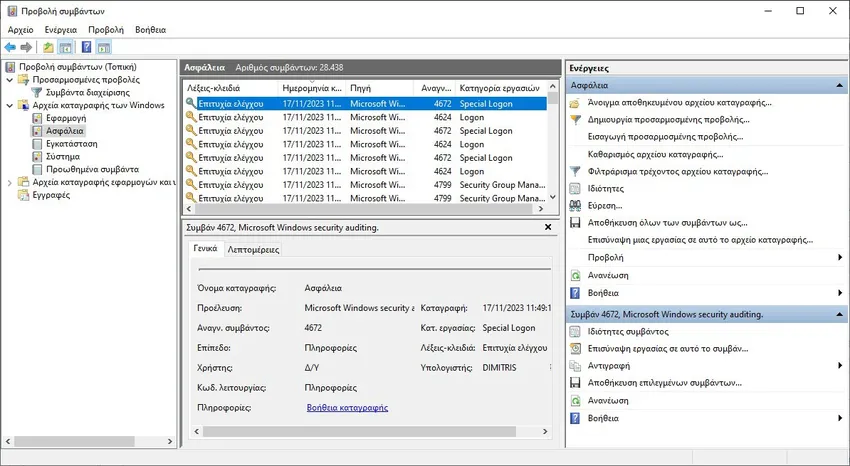This screenshot has width=850, height=466.
Task: Close the event 4672 preview pane
Action: pyautogui.click(x=548, y=228)
